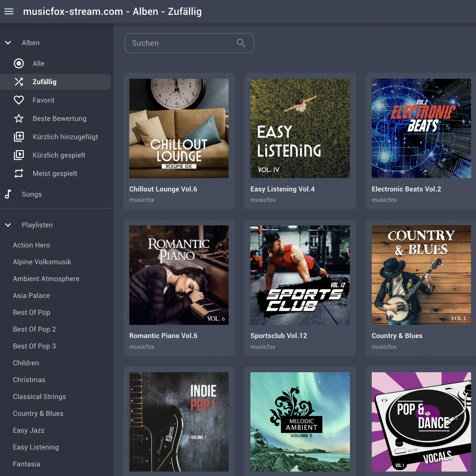Open Sports Club Vol. 12 cover
The image size is (476, 476).
300,275
